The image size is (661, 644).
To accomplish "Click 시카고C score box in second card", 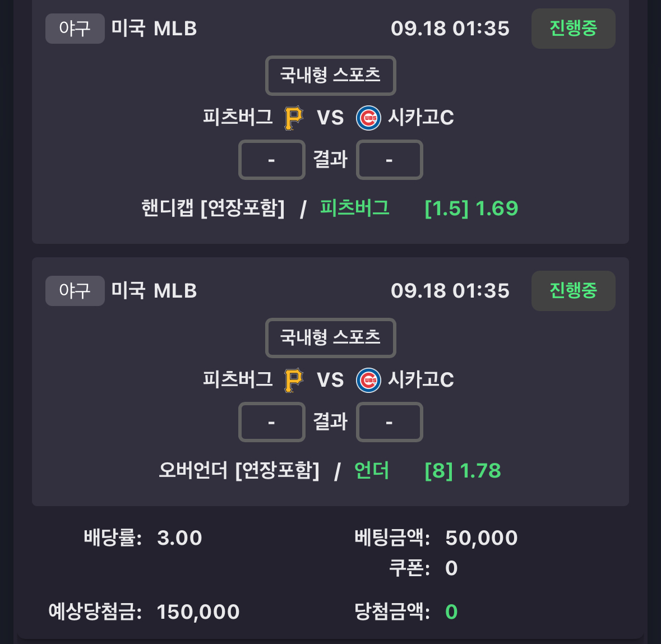I will click(x=390, y=422).
